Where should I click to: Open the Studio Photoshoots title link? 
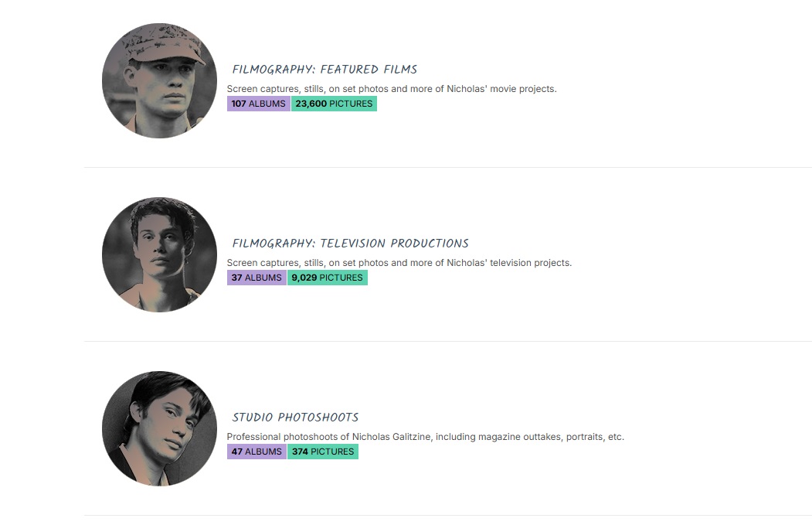tap(295, 418)
